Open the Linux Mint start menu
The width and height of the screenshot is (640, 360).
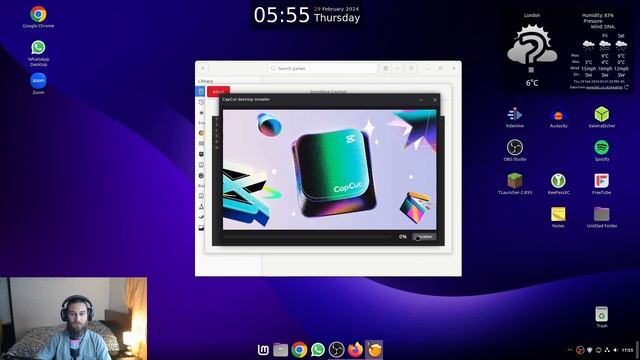click(263, 350)
